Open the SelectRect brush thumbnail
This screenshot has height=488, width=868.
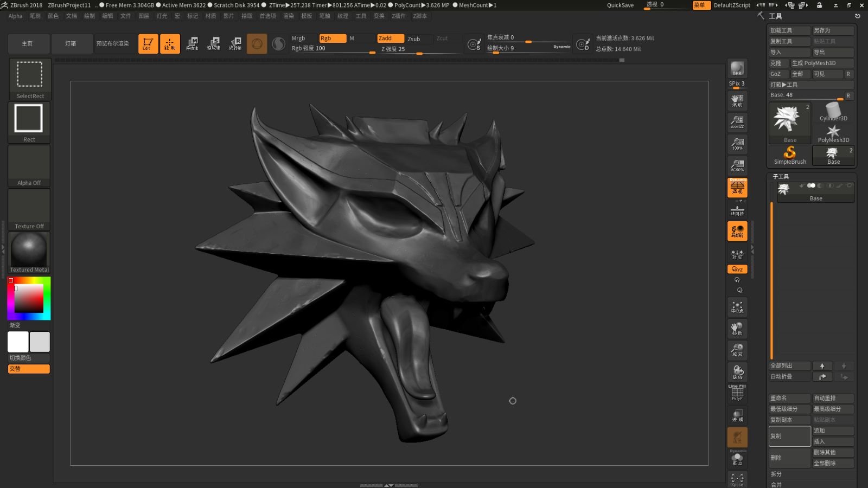click(30, 79)
